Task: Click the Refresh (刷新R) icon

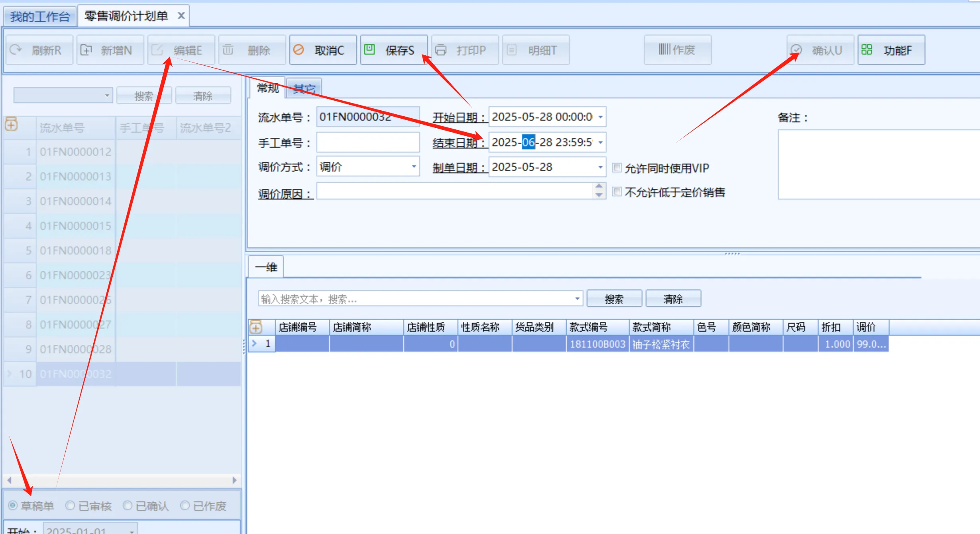Action: tap(16, 50)
